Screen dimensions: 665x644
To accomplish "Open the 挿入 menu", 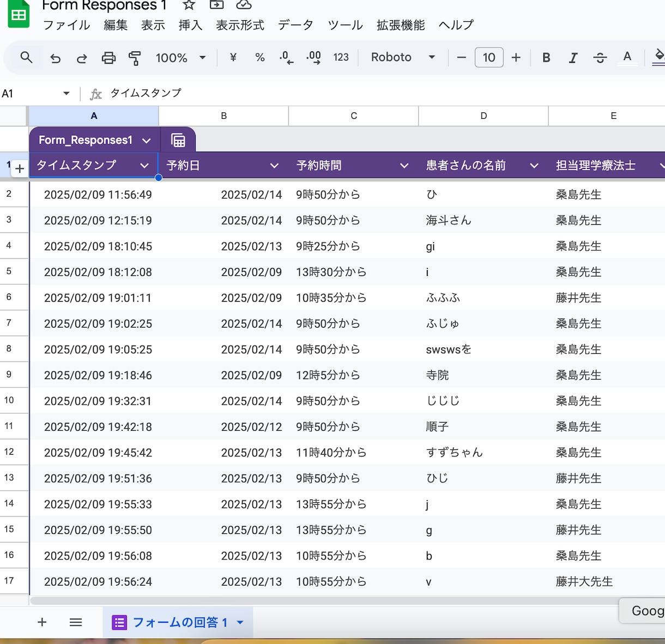I will (x=190, y=25).
